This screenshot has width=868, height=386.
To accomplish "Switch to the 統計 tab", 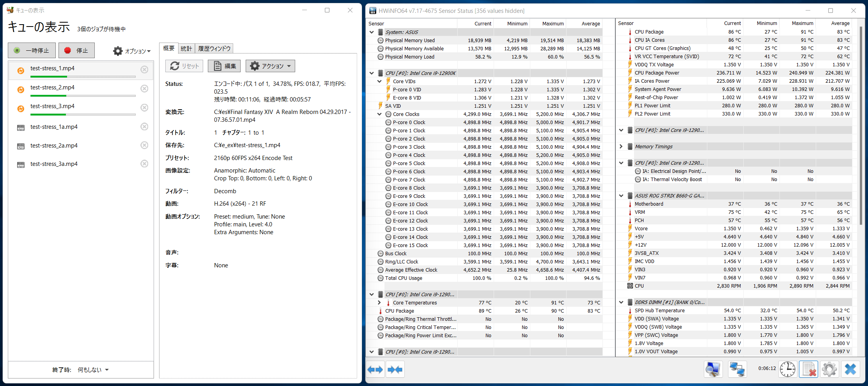I will click(186, 48).
